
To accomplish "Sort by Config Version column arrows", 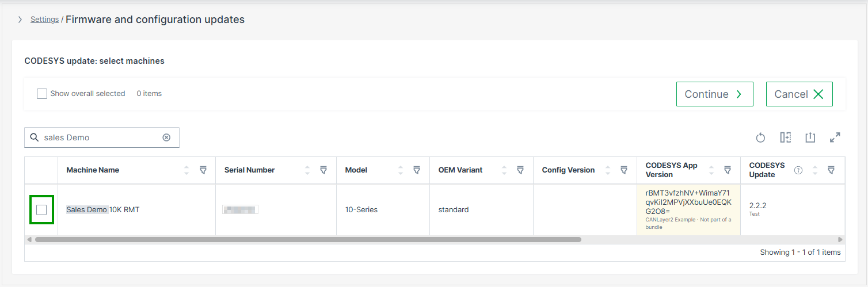I will (608, 170).
